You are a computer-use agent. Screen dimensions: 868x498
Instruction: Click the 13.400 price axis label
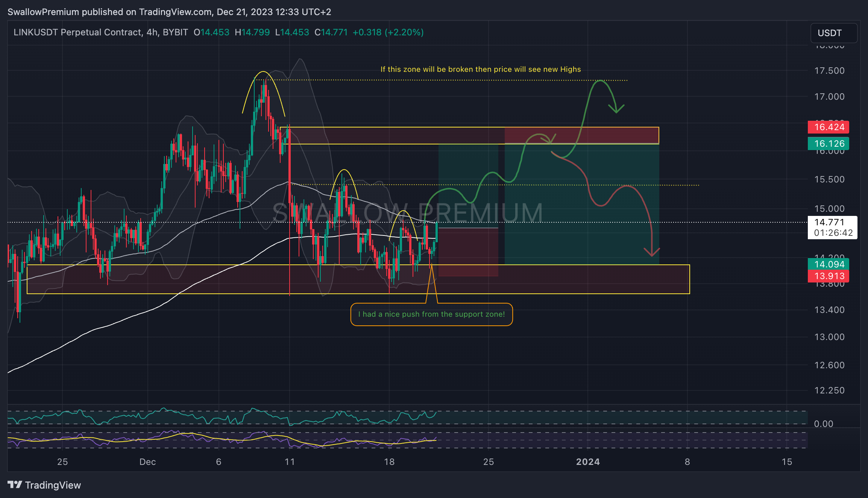point(829,310)
